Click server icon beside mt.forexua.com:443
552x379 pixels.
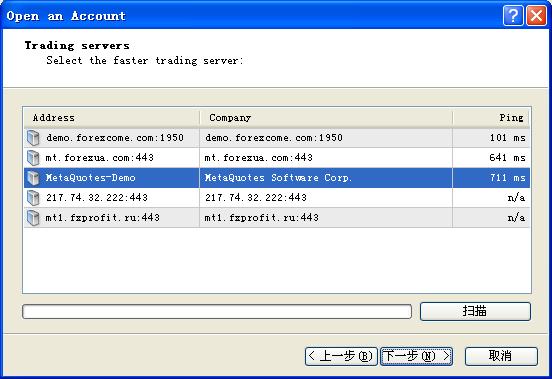(33, 158)
